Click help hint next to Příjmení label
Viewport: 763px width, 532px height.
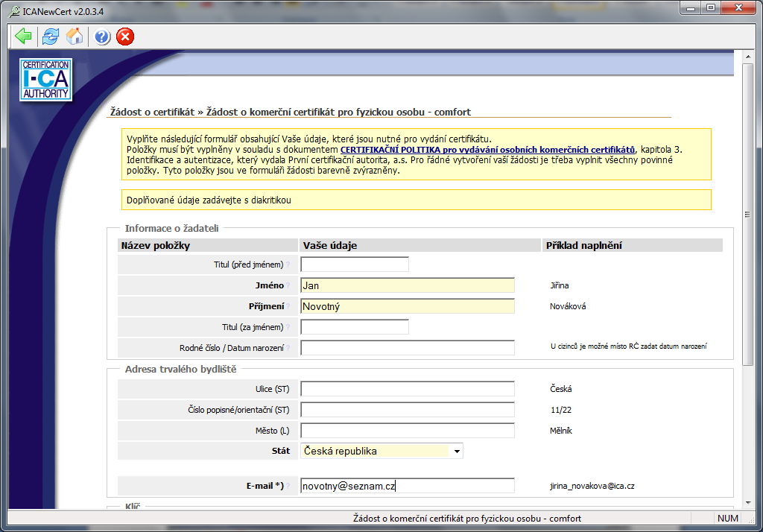[x=288, y=307]
